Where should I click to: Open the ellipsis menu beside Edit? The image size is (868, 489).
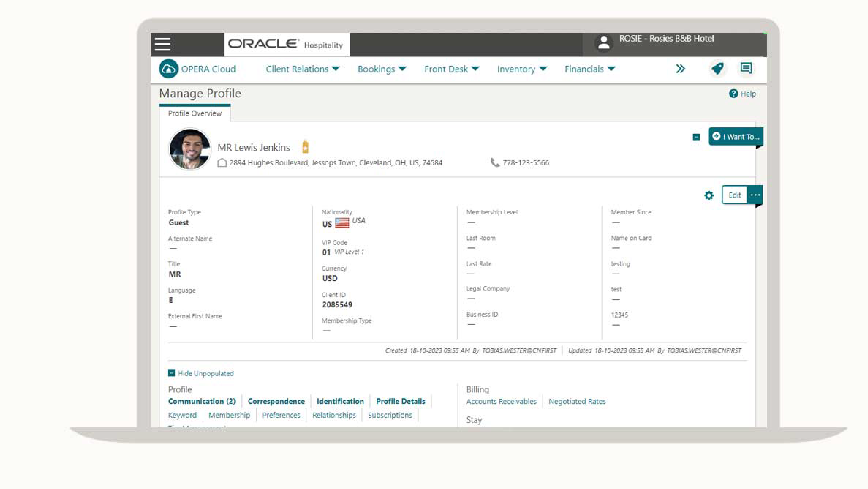(x=756, y=195)
